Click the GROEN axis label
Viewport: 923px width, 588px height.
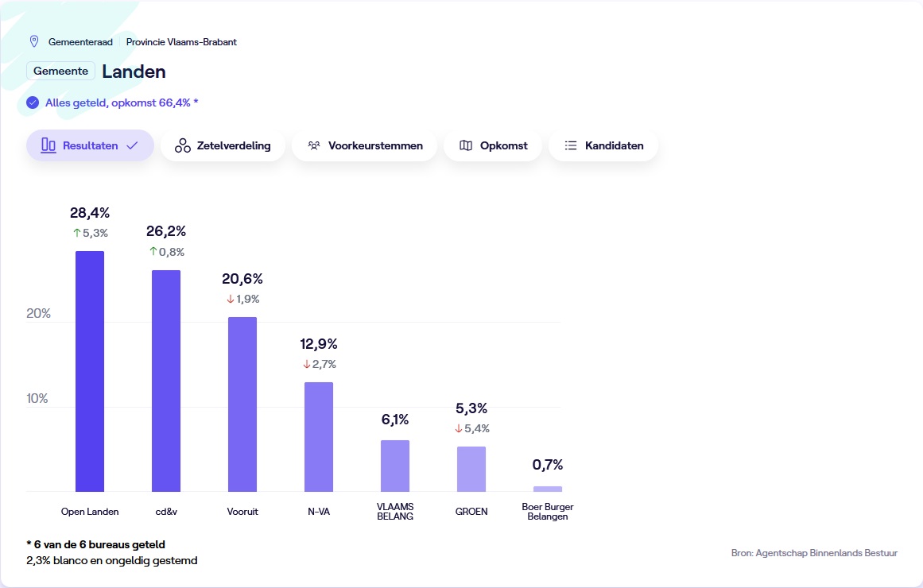(471, 512)
